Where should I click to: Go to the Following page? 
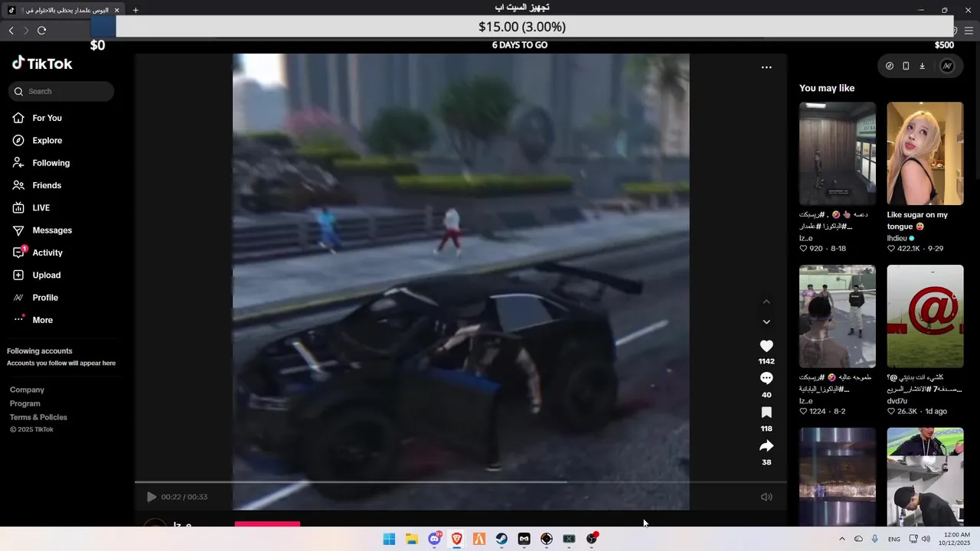[51, 163]
